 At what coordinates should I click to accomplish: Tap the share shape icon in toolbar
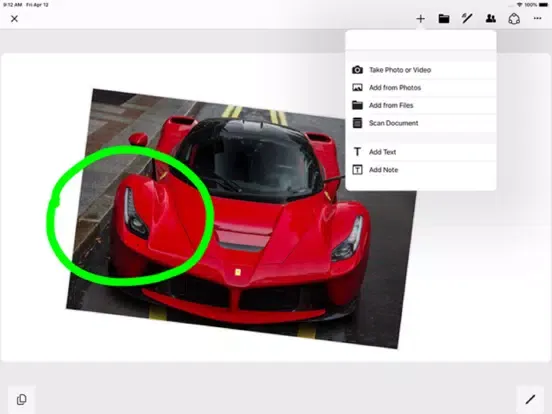[x=514, y=19]
